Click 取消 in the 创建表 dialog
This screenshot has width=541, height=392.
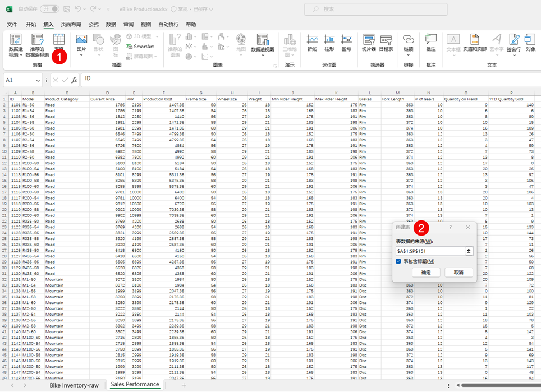click(458, 273)
